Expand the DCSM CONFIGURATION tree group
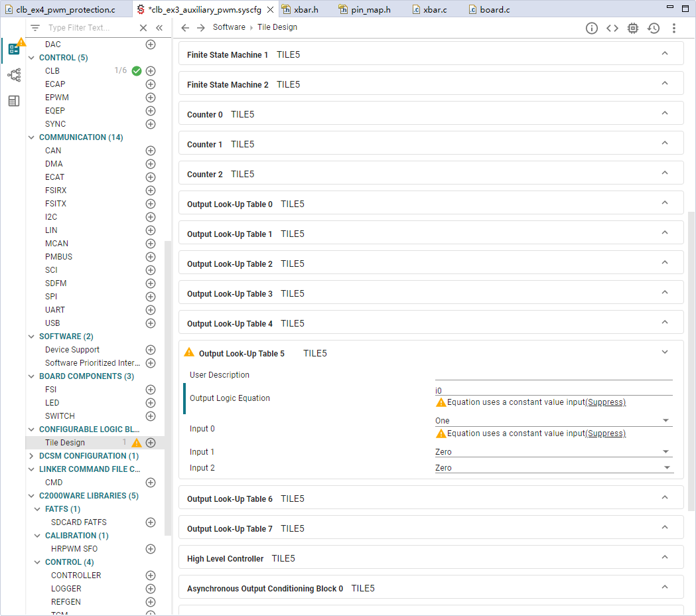This screenshot has height=616, width=696. pos(31,456)
